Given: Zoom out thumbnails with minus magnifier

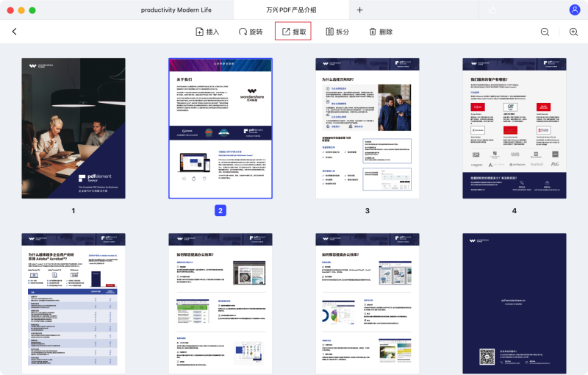Looking at the screenshot, I should coord(545,32).
